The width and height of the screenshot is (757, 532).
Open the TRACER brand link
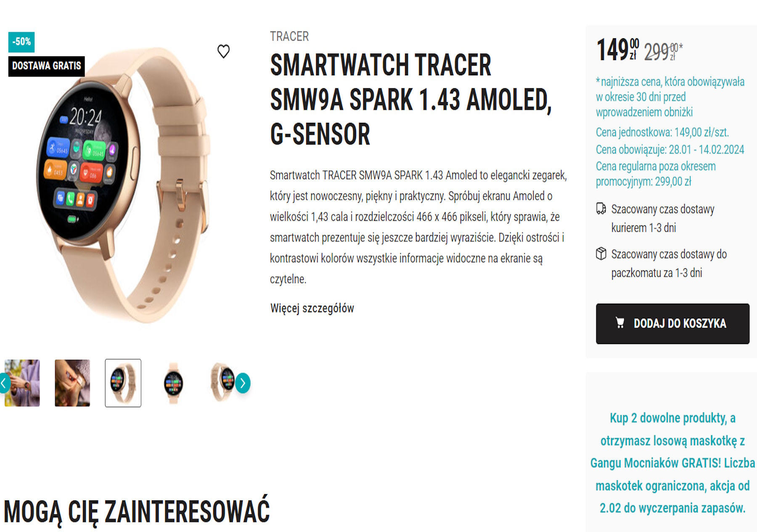pyautogui.click(x=289, y=37)
